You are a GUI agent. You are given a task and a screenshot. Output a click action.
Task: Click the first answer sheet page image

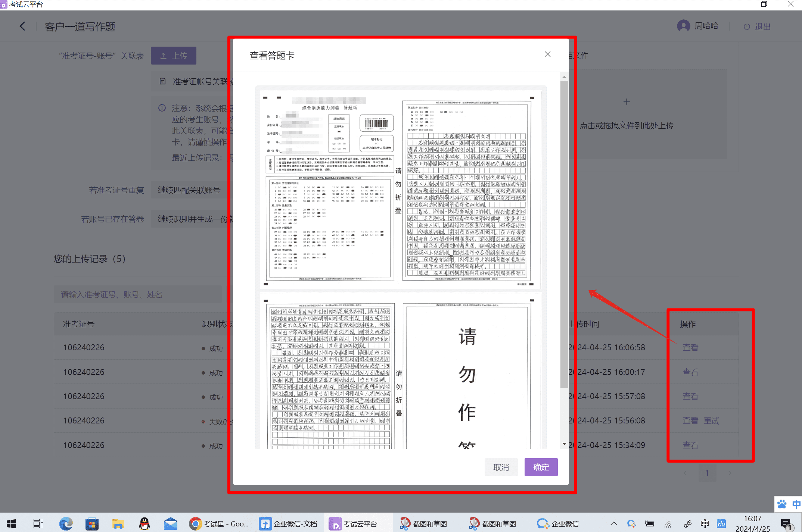click(x=400, y=190)
